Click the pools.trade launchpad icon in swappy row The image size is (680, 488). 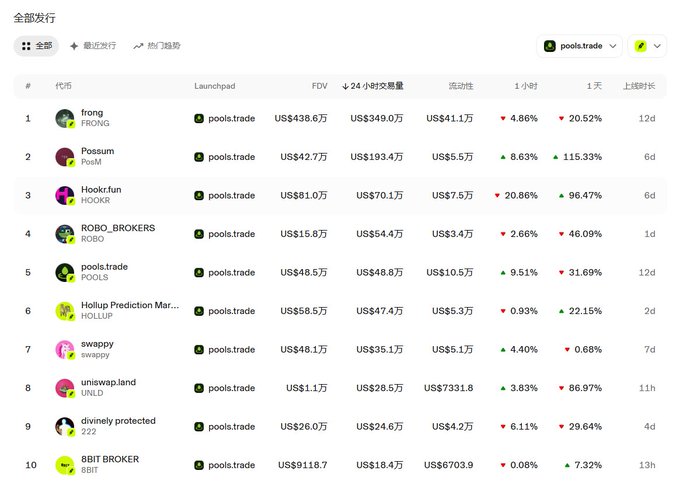point(199,350)
